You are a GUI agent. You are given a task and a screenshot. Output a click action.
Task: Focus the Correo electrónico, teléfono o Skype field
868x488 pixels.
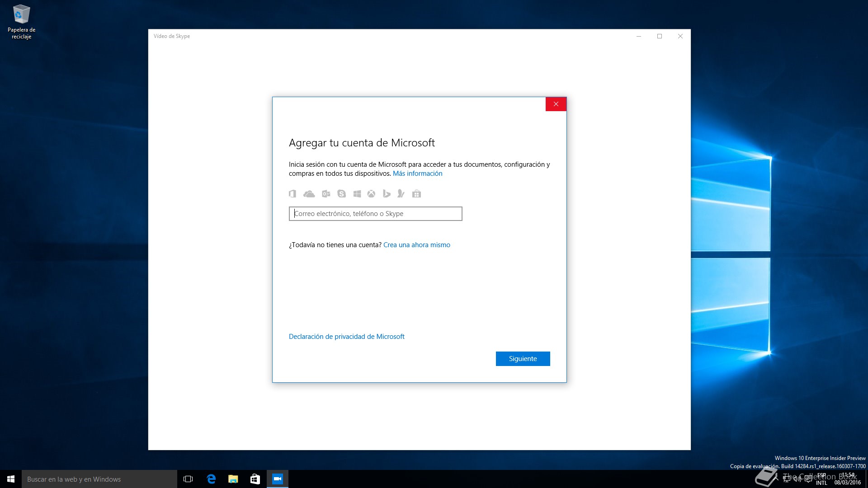coord(375,214)
